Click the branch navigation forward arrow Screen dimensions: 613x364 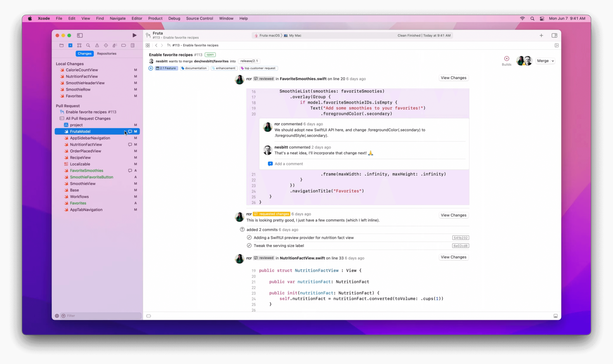pyautogui.click(x=162, y=45)
